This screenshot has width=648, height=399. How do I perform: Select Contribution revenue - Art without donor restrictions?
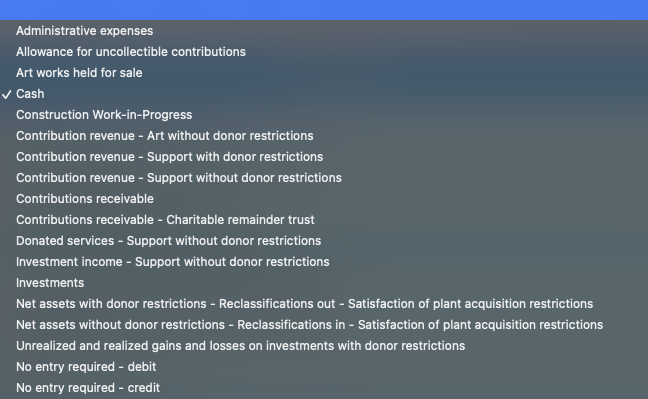(324, 136)
